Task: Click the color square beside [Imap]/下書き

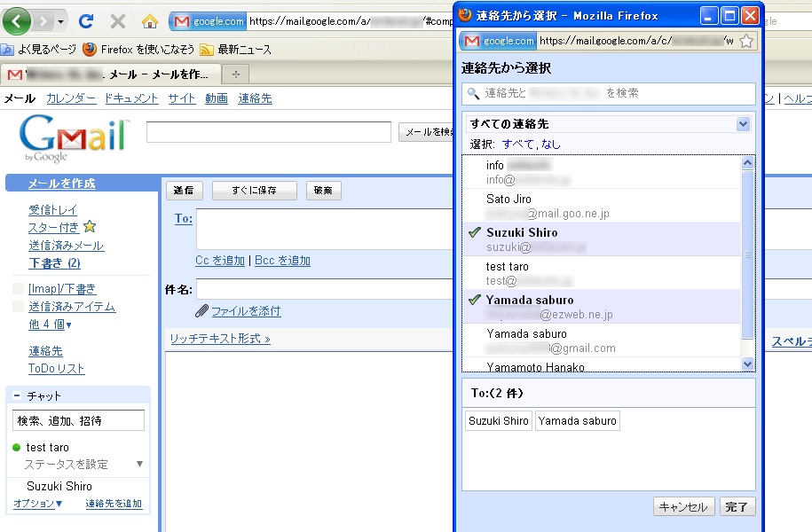Action: pyautogui.click(x=18, y=289)
